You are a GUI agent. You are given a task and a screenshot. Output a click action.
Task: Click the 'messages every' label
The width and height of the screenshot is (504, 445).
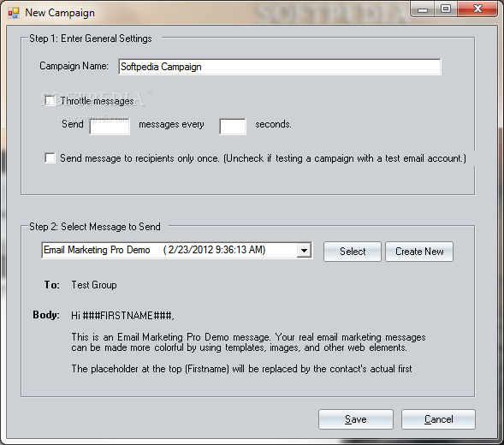coord(171,124)
